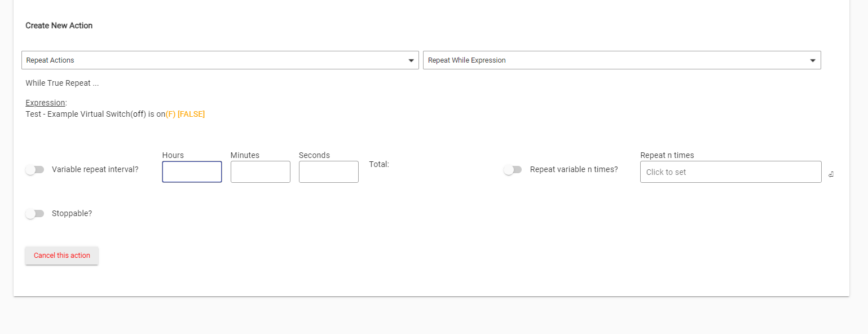
Task: Toggle the Stoppable switch on
Action: pos(35,214)
